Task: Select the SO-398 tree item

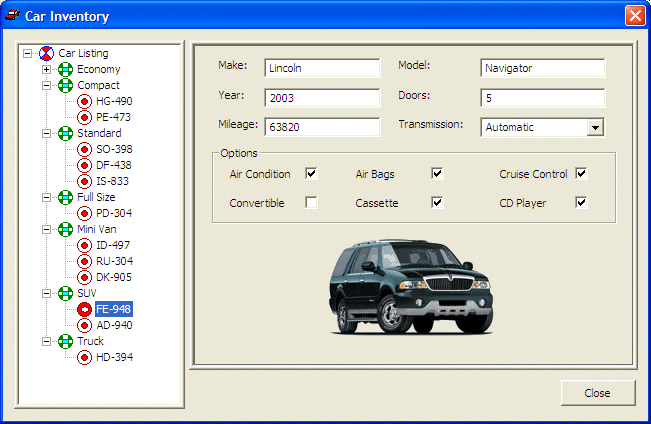Action: [x=114, y=150]
